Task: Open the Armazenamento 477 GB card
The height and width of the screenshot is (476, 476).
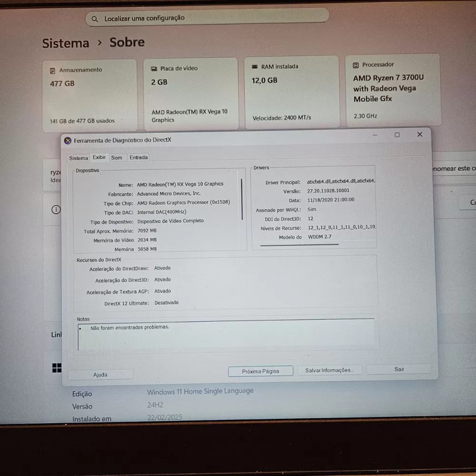Action: [90, 96]
